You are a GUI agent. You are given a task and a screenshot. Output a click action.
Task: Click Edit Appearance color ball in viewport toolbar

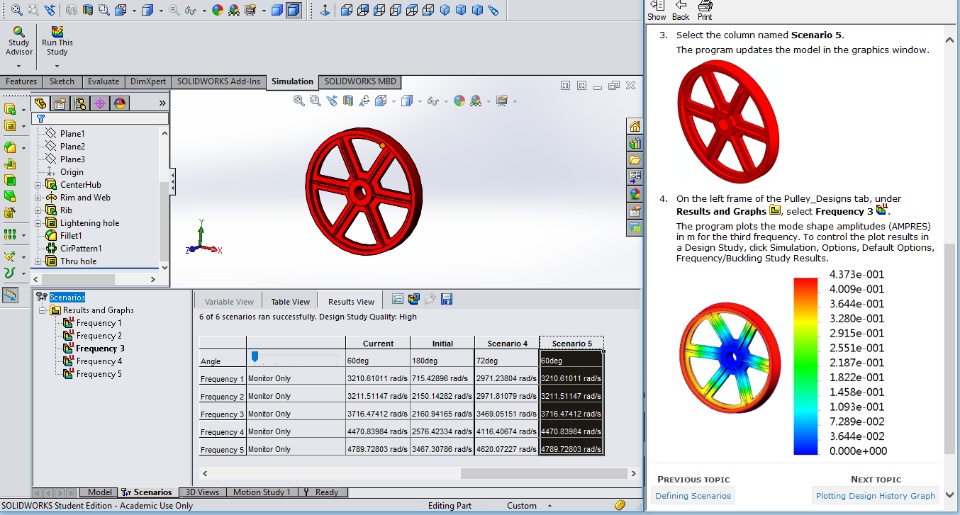click(459, 100)
